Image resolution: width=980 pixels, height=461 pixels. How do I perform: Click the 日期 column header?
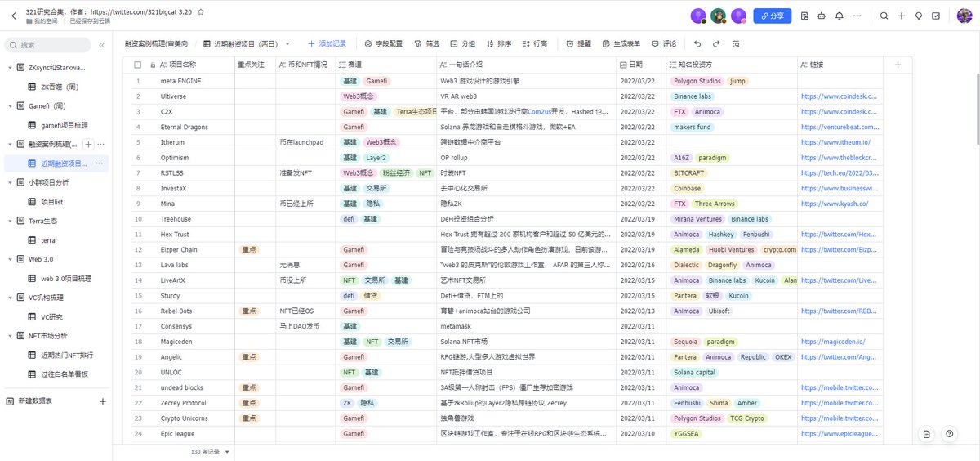tap(643, 65)
